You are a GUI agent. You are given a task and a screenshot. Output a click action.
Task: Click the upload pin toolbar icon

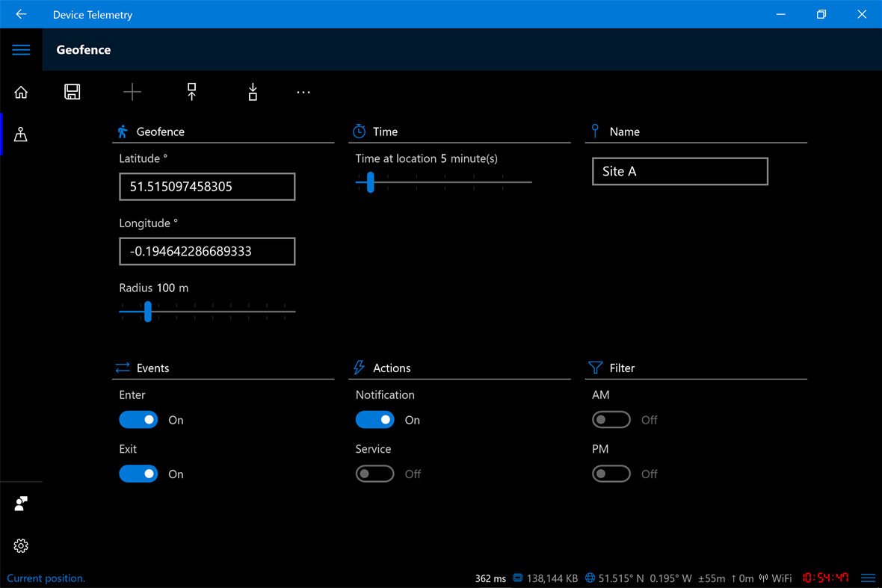click(x=191, y=91)
